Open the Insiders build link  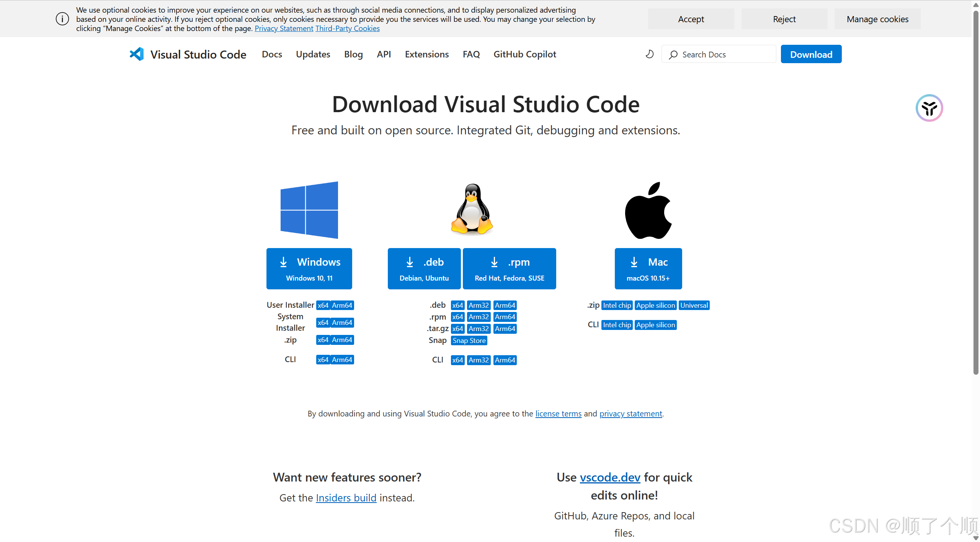coord(346,498)
